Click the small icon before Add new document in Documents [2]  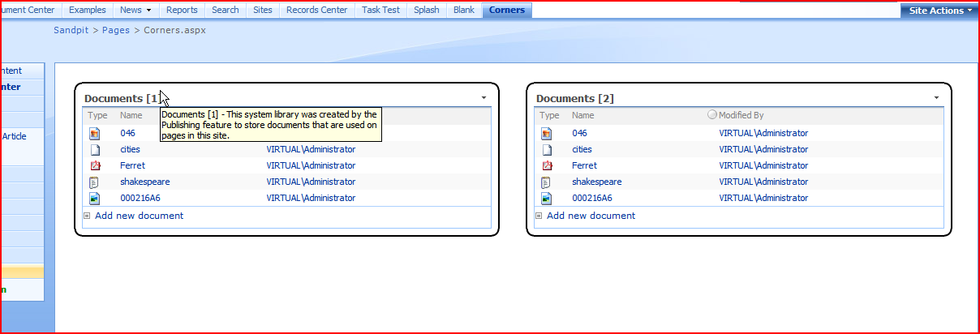coord(539,216)
